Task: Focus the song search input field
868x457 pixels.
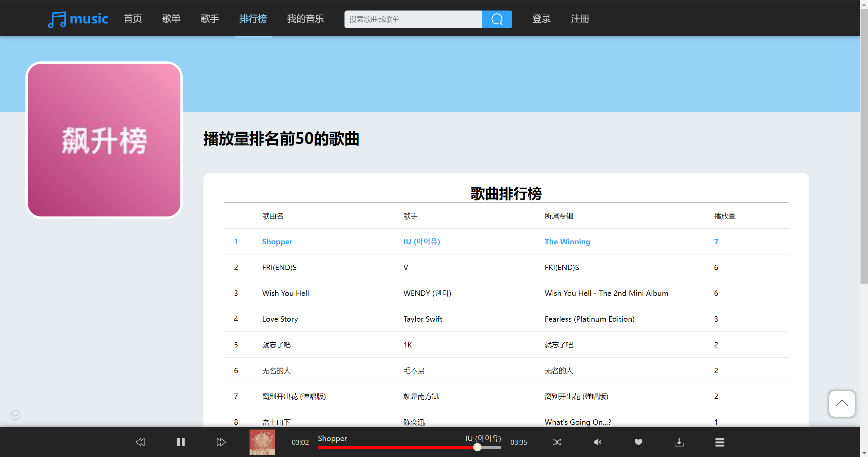Action: (413, 19)
